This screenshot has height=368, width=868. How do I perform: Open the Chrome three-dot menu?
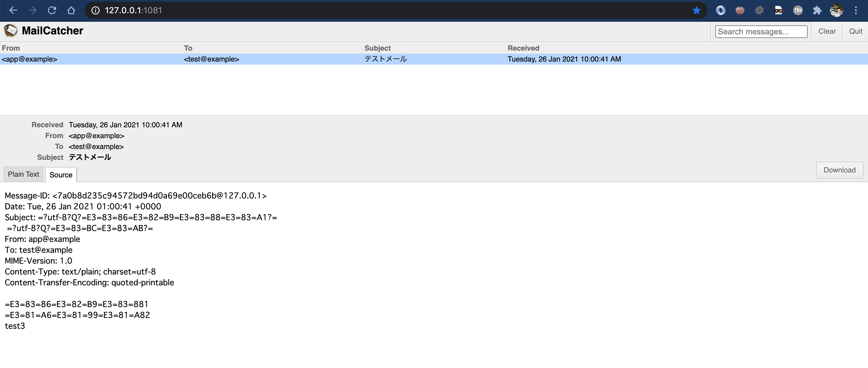[856, 11]
